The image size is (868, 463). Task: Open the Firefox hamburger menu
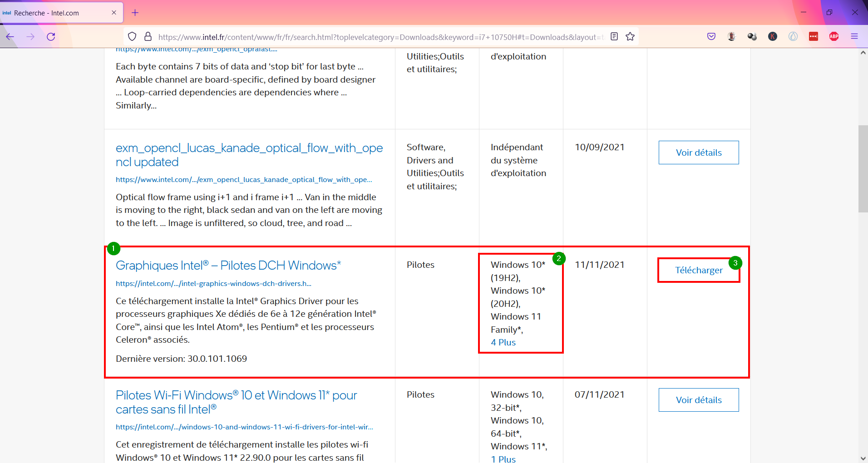pos(854,36)
